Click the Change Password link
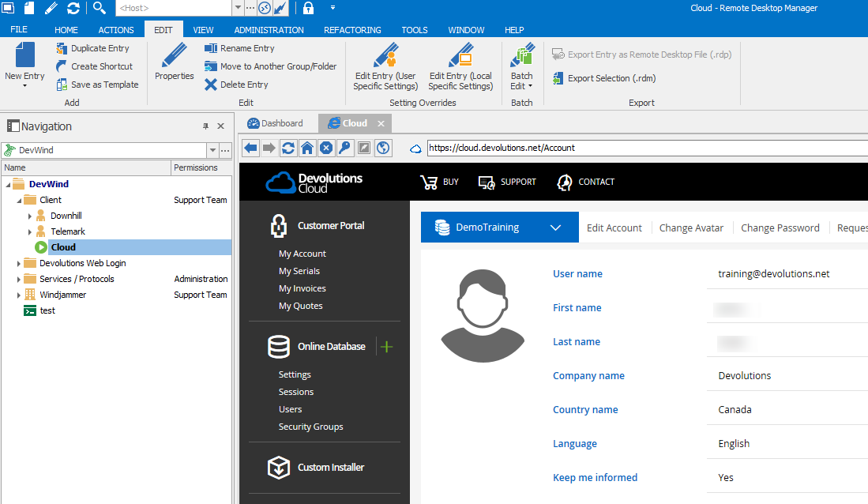 (x=780, y=228)
